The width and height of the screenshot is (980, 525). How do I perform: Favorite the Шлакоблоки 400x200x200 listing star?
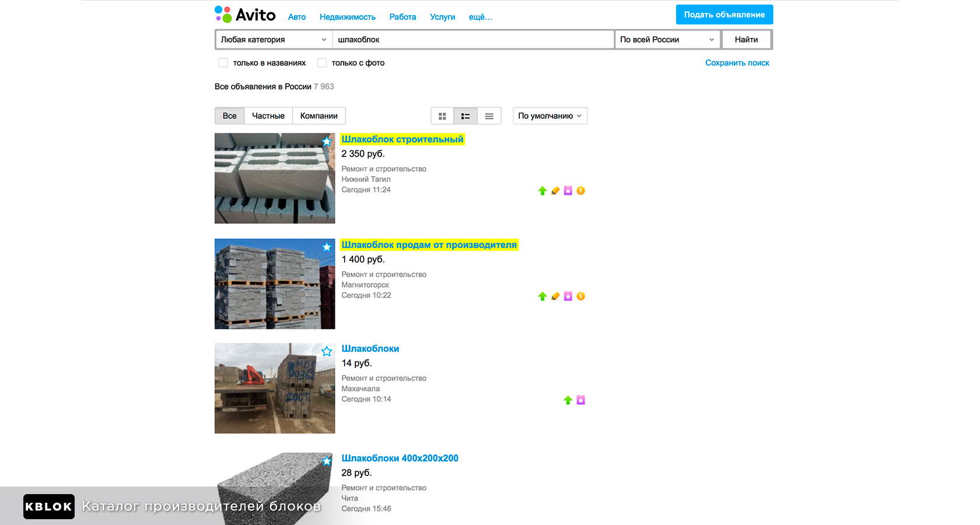[327, 461]
